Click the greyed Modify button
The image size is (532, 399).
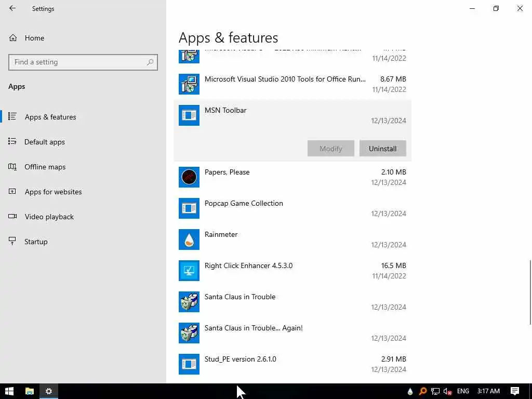pos(331,149)
